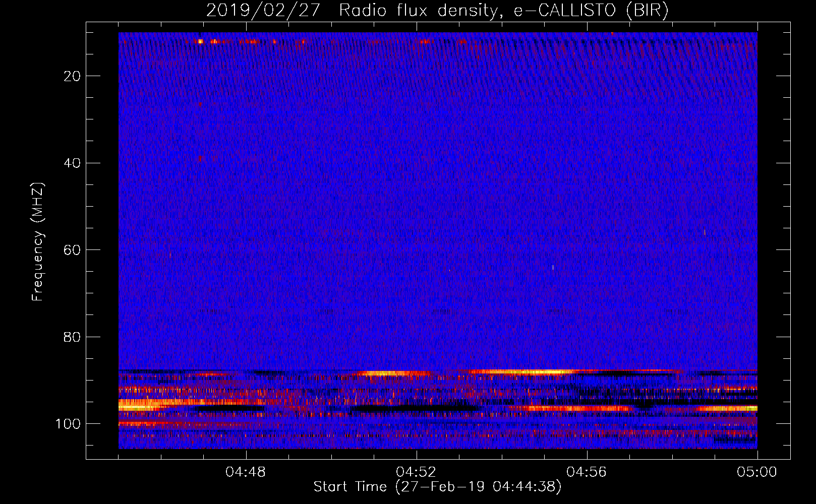Click the 40 frequency tick label
Viewport: 816px width, 504px height.
click(73, 163)
